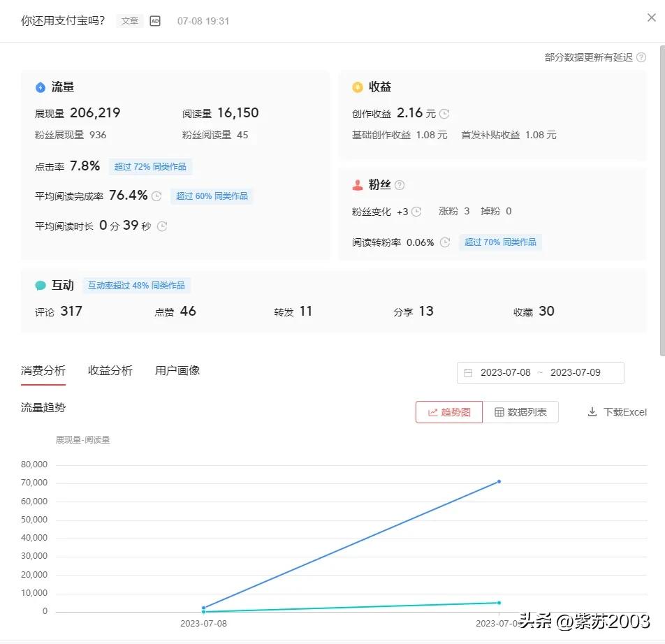Select the 趋势图 view mode
The image size is (665, 644).
pyautogui.click(x=448, y=412)
